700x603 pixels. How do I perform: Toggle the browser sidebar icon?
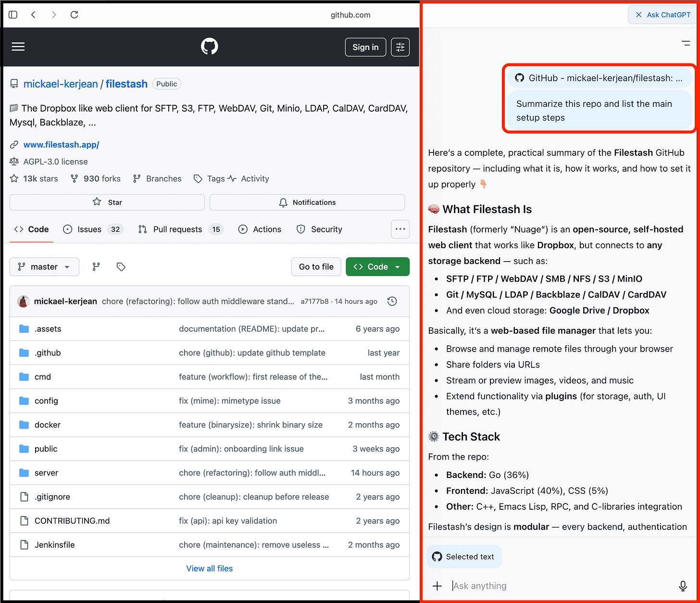[13, 15]
